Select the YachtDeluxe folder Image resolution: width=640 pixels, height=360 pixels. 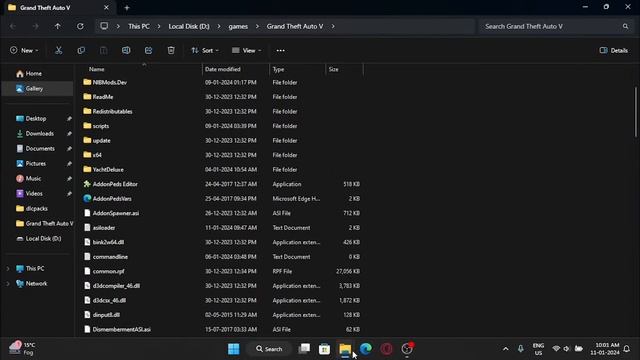click(x=108, y=170)
